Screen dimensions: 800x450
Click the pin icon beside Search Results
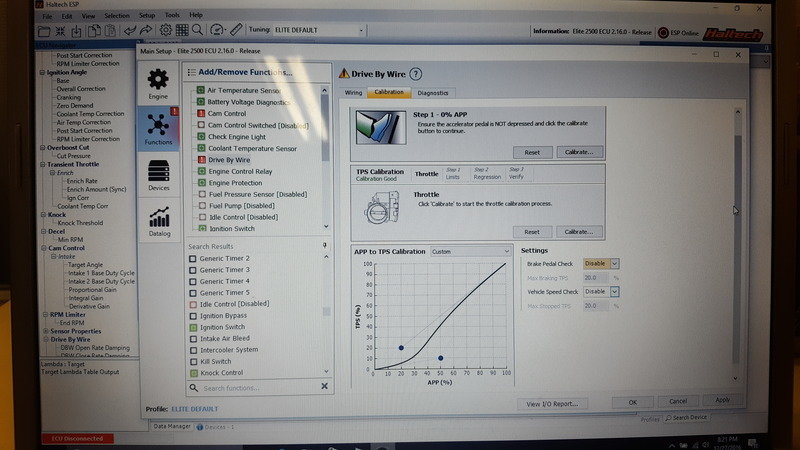tap(324, 245)
